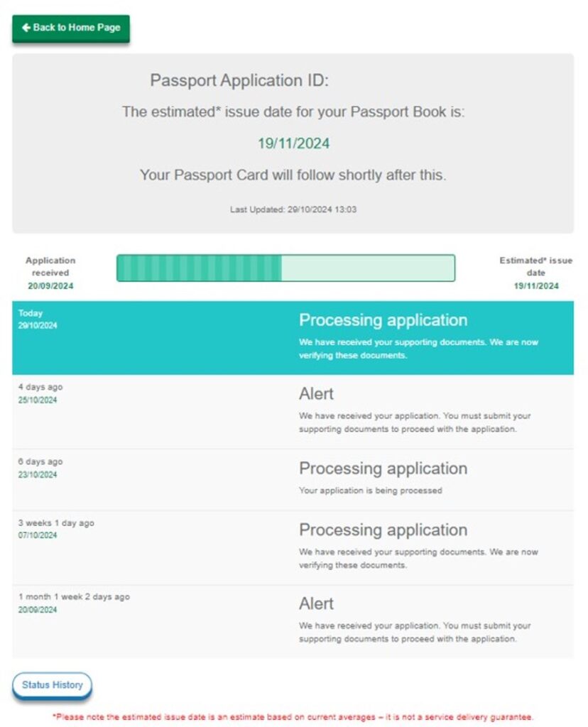This screenshot has height=727, width=588.
Task: Click the '3 weeks 1 day ago' timestamp
Action: pos(56,523)
